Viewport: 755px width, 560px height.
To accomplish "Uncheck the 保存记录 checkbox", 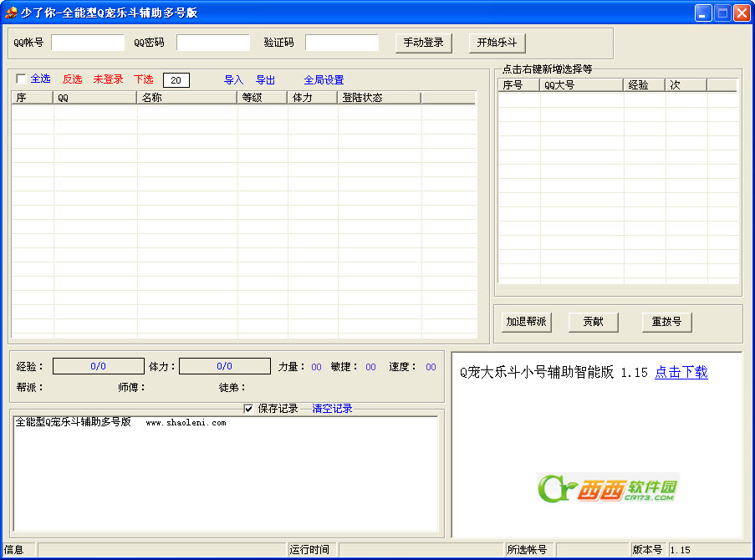I will [x=248, y=409].
